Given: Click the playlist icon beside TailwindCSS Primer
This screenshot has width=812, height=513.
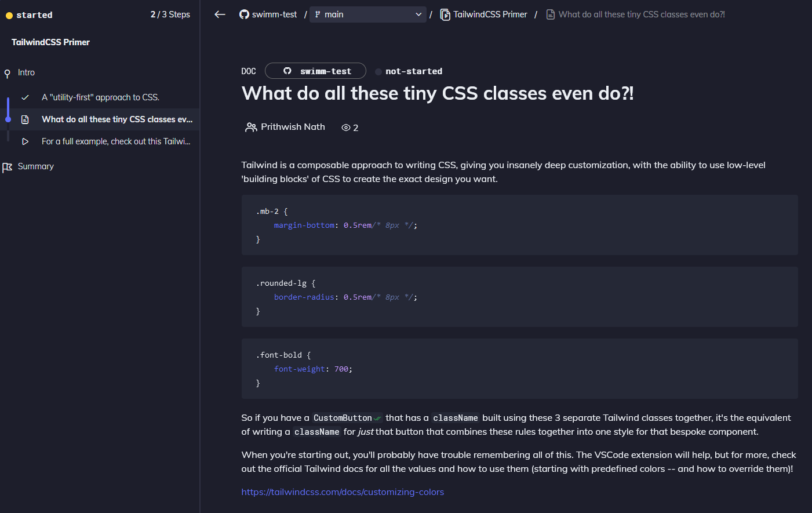Looking at the screenshot, I should (x=445, y=14).
